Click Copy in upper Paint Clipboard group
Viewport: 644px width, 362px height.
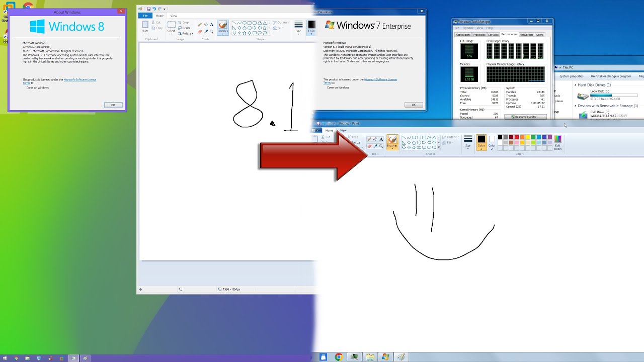tap(157, 28)
